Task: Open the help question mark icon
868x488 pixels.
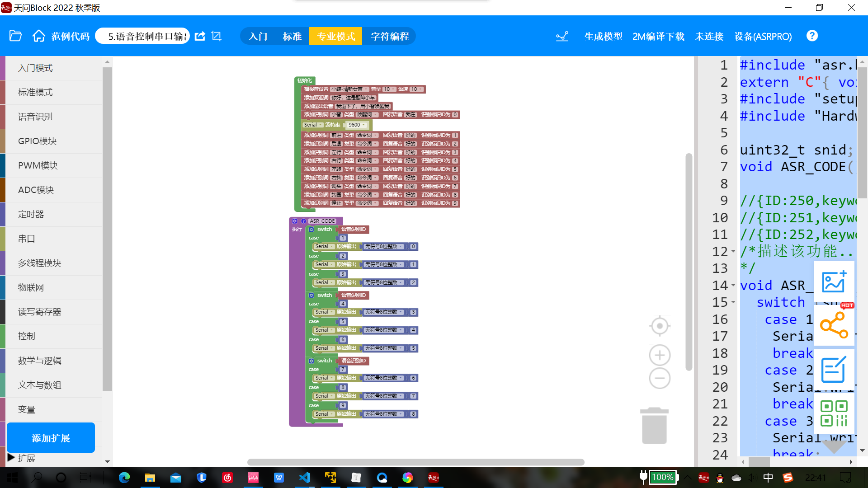Action: 812,36
